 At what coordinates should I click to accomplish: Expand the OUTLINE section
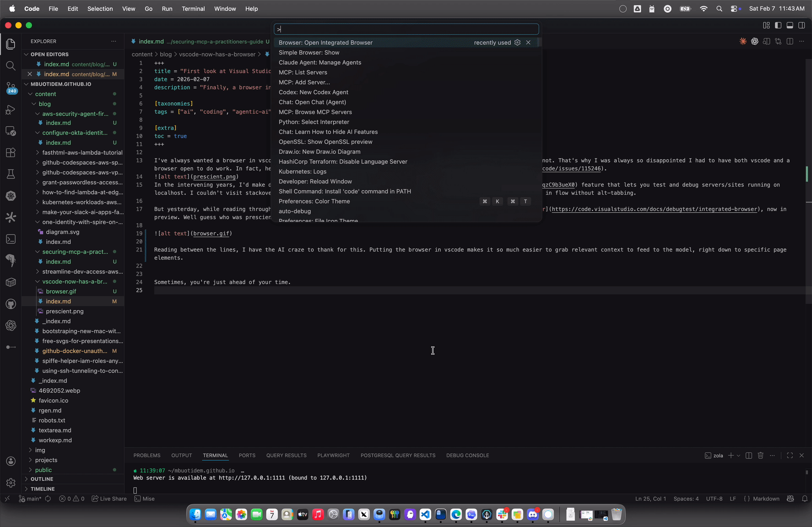pos(42,479)
